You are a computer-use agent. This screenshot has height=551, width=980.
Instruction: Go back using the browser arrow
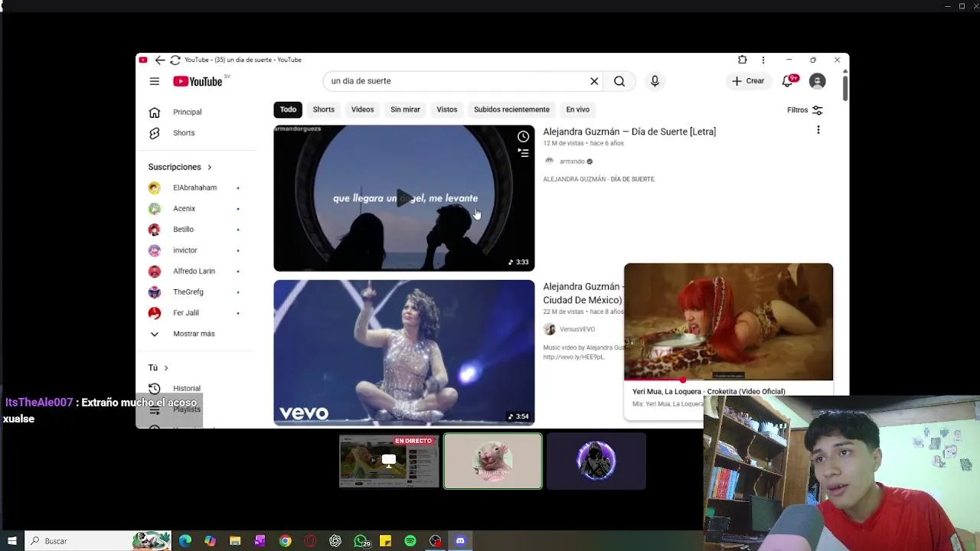(x=159, y=60)
